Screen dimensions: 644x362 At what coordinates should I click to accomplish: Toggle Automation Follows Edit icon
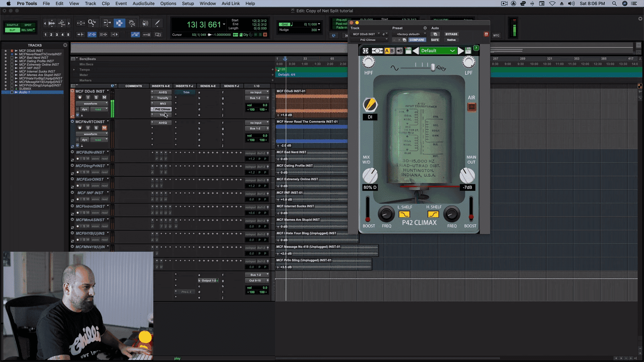(135, 35)
